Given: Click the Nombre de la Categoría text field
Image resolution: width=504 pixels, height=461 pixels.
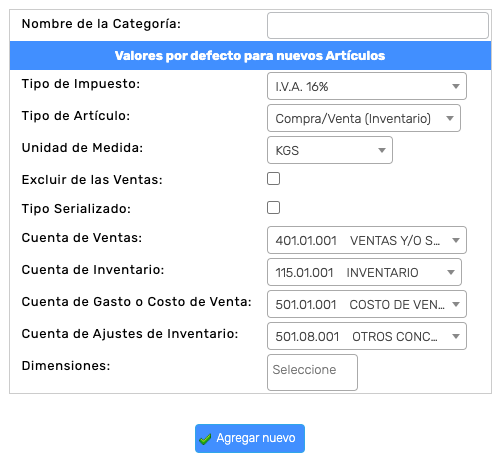Looking at the screenshot, I should coord(378,26).
